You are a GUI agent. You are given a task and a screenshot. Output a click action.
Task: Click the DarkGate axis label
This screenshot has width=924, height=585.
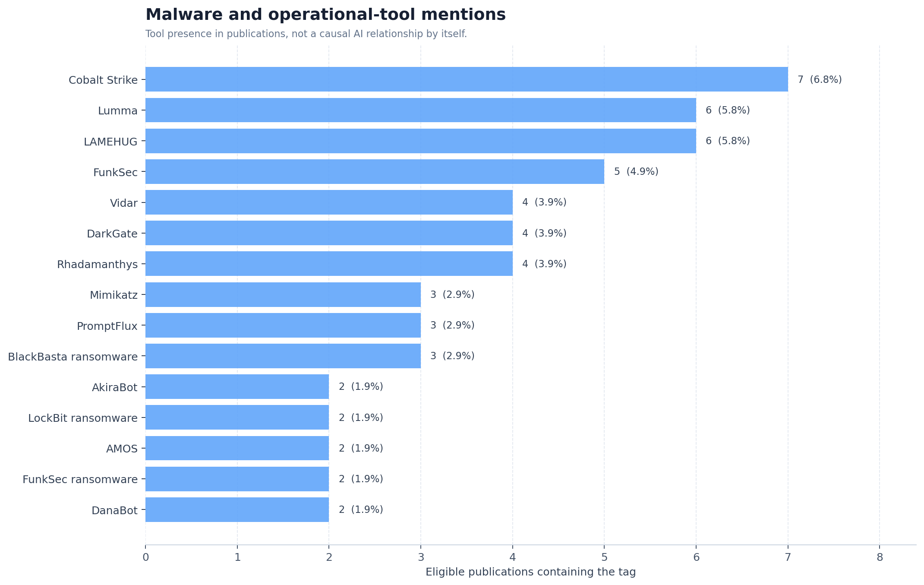click(x=112, y=234)
